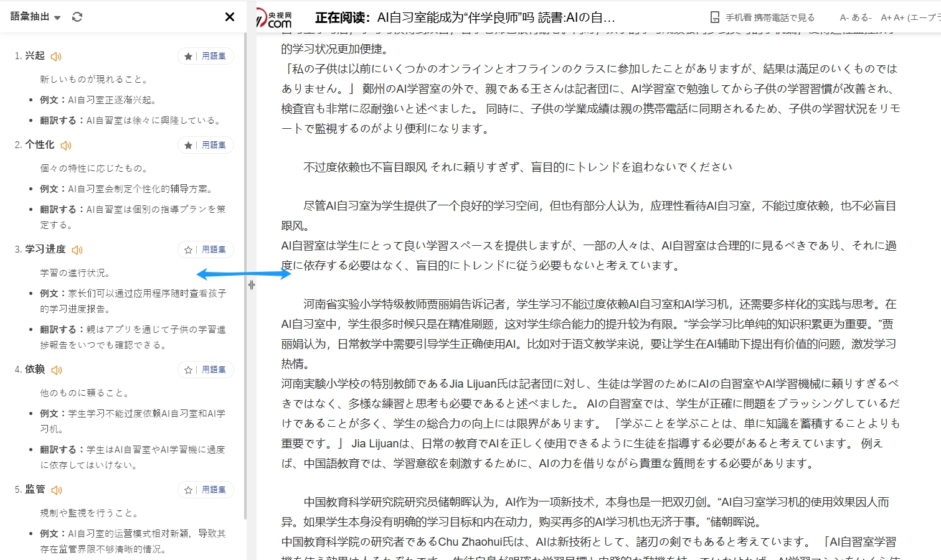Play pronunciation audio for 个性化
941x560 pixels.
66,146
